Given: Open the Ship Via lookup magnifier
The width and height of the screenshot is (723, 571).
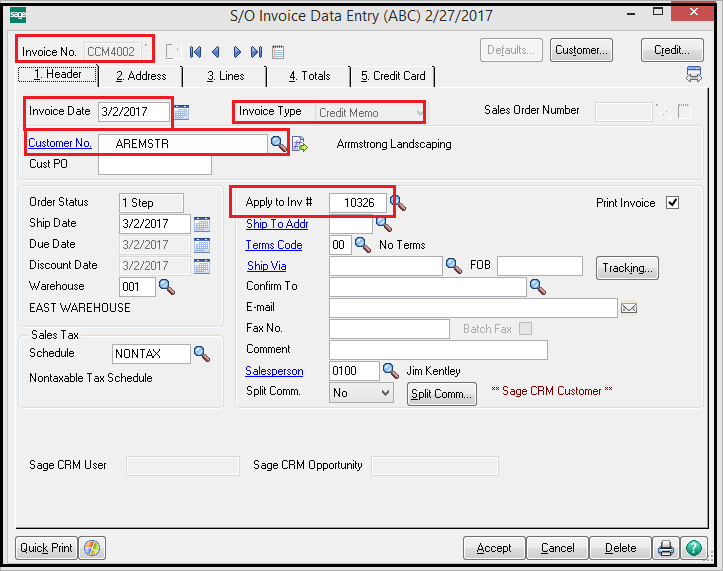Looking at the screenshot, I should pos(454,266).
